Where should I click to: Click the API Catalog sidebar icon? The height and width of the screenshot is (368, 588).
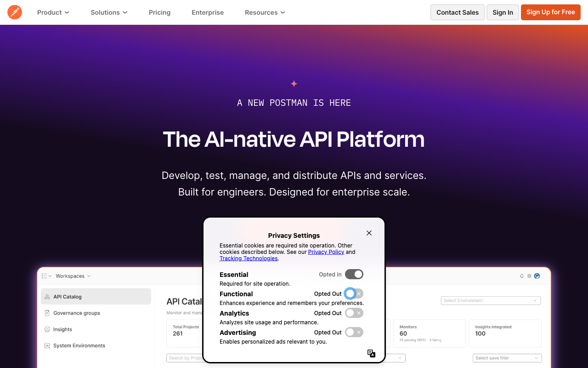(47, 297)
